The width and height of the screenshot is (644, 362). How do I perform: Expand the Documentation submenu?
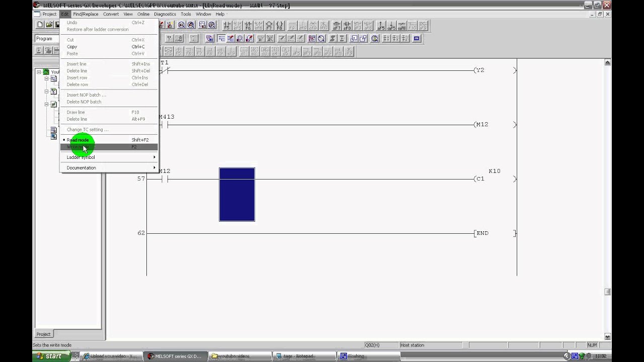pos(109,168)
